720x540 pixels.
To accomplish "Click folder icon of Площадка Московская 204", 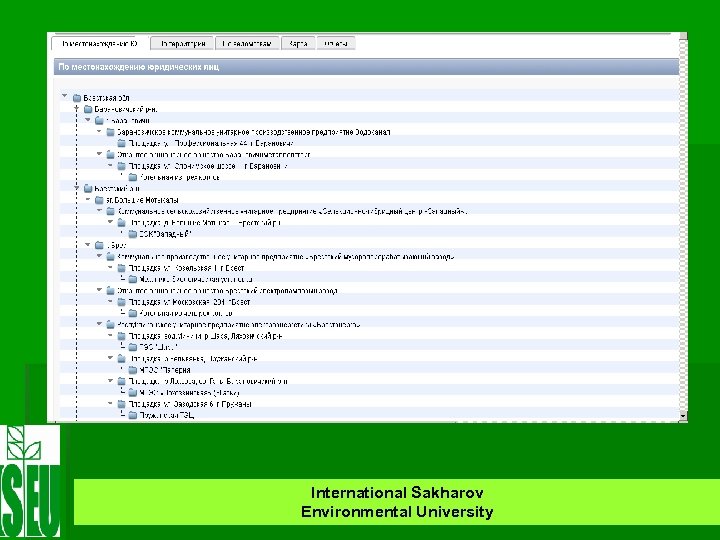I will click(x=122, y=302).
